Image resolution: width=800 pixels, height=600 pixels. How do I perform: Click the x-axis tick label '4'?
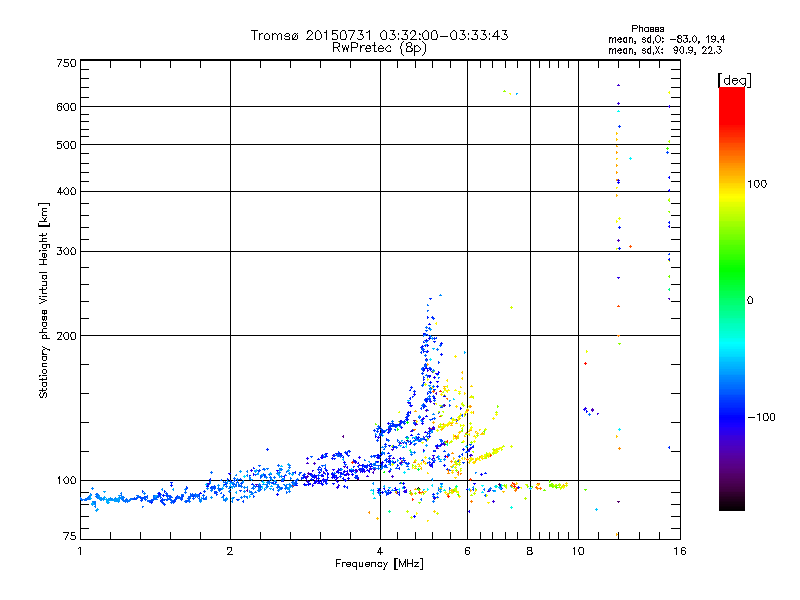pyautogui.click(x=380, y=551)
